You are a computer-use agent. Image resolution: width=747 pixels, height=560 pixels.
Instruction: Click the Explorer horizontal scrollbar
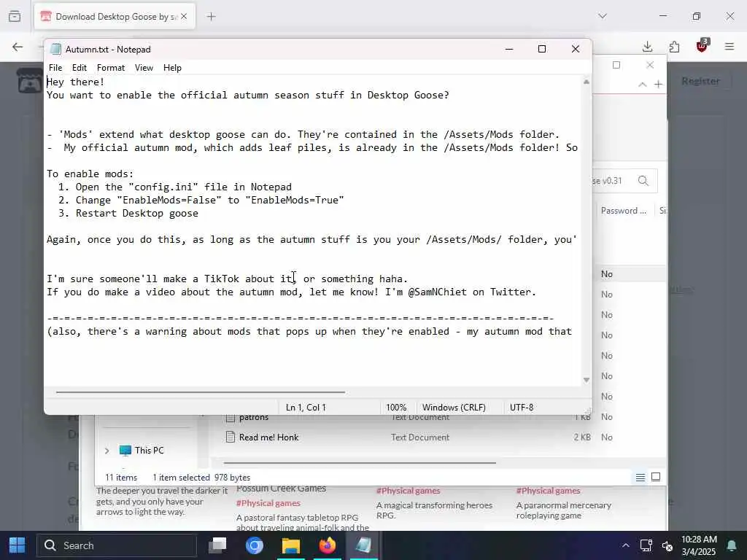[x=360, y=462]
